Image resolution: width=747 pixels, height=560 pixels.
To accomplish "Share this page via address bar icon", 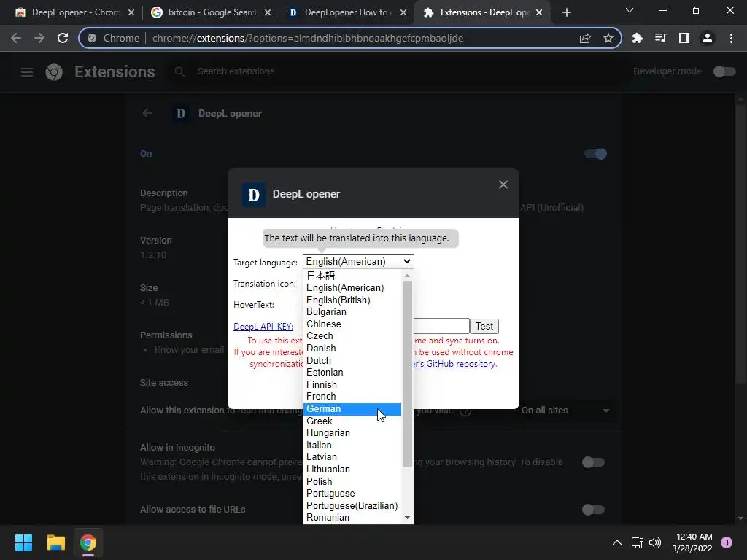I will click(585, 38).
